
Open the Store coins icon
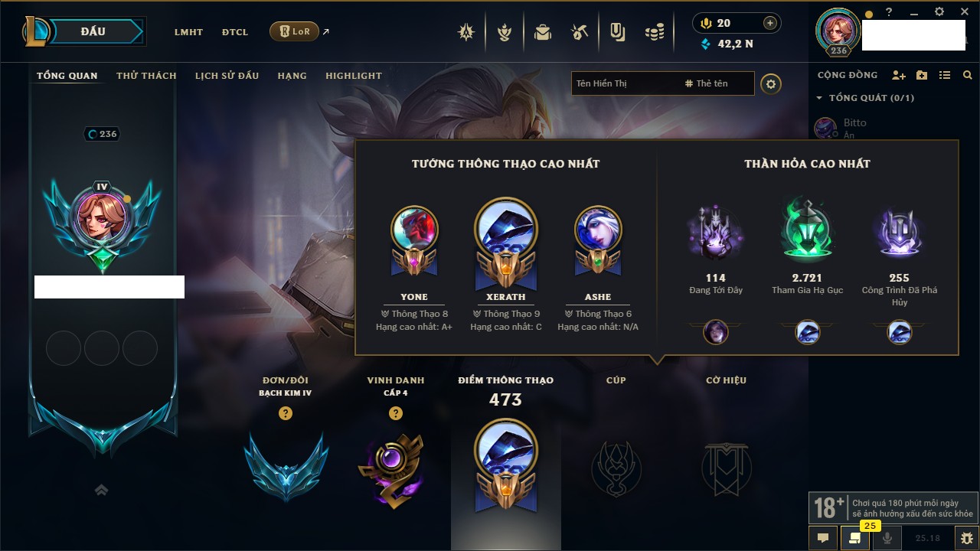click(654, 32)
